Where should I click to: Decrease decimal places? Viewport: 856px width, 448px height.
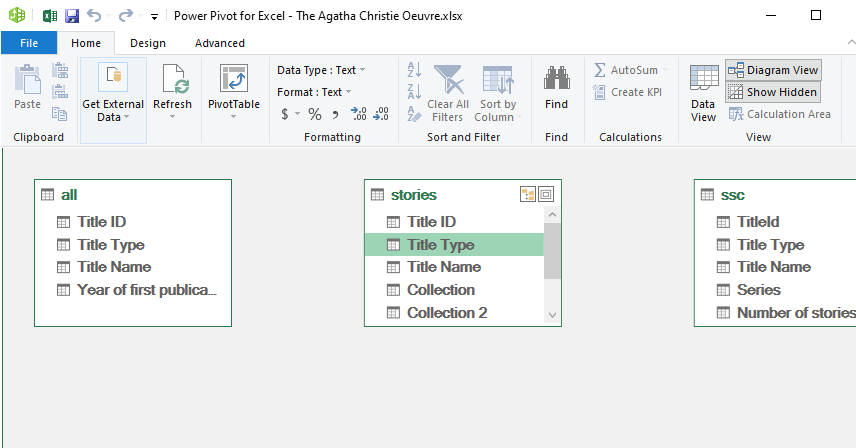(x=381, y=114)
